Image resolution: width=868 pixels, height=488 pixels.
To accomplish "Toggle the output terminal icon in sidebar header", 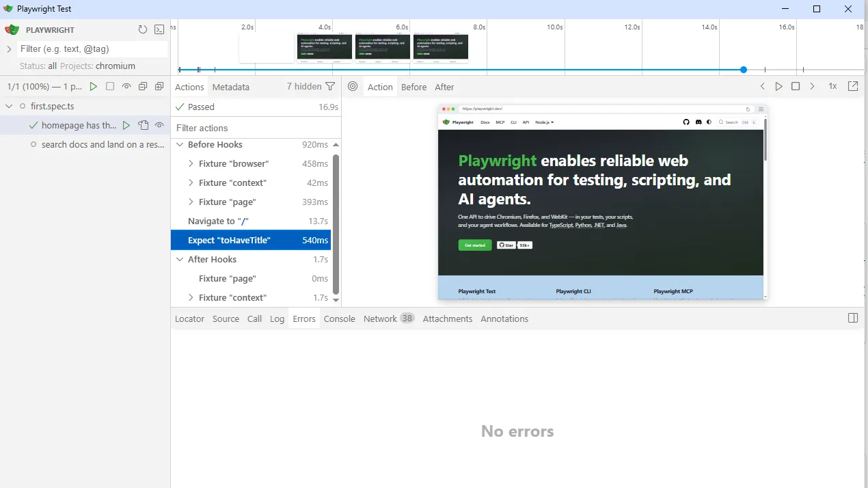I will point(159,29).
